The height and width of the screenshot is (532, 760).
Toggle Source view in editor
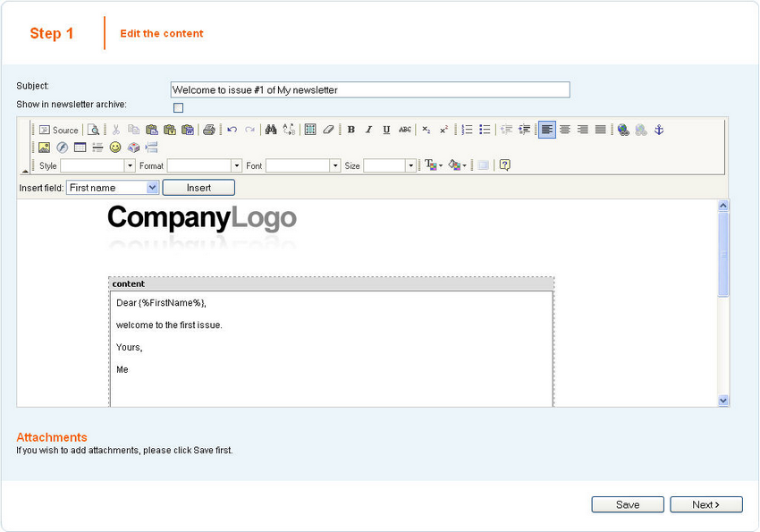(59, 130)
